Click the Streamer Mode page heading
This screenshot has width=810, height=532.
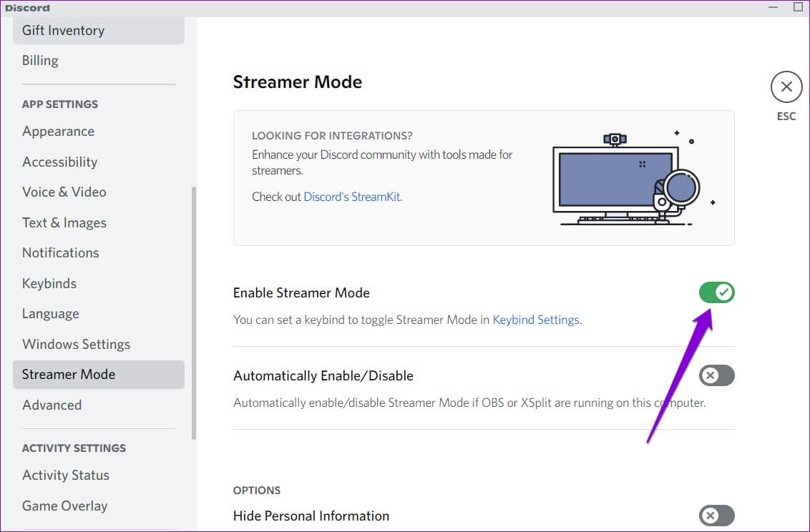[x=298, y=82]
